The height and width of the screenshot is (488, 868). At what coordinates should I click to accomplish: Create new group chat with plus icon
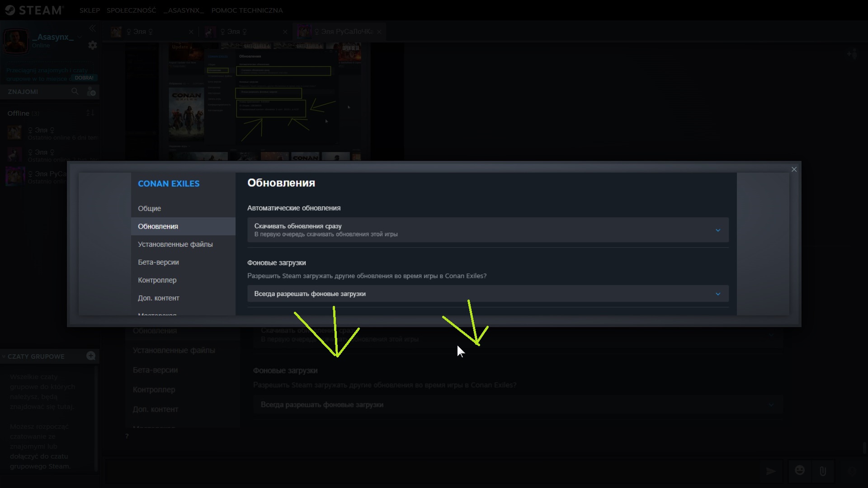coord(91,356)
